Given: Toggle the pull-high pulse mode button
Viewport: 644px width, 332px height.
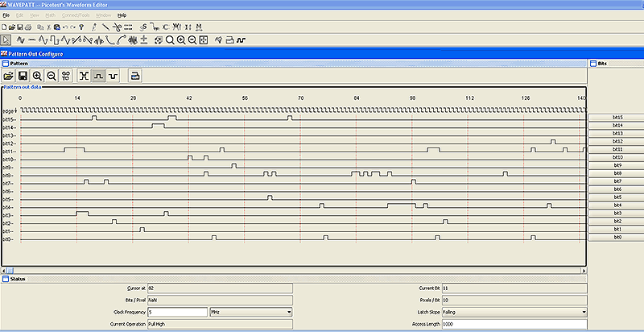Looking at the screenshot, I should pos(98,76).
